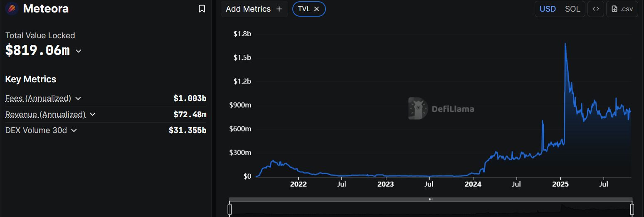Switch chart denomination to USD
Screen dimensions: 644x217
548,9
